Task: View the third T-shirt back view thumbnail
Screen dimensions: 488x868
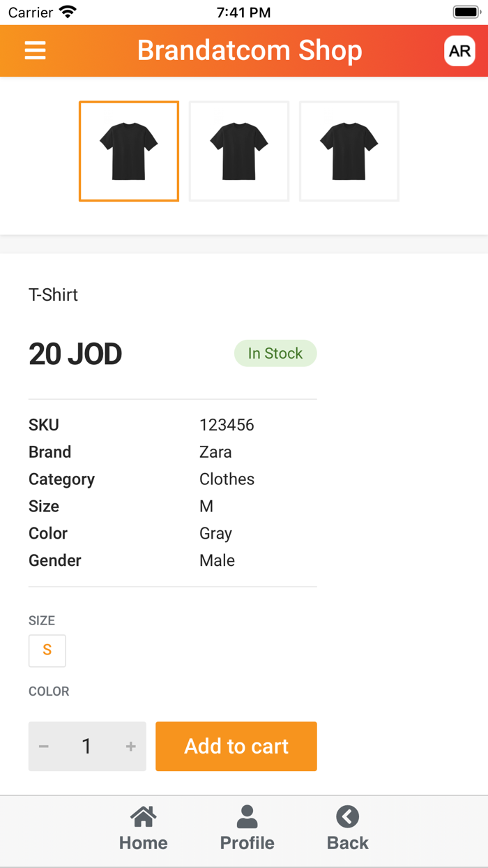Action: (349, 151)
